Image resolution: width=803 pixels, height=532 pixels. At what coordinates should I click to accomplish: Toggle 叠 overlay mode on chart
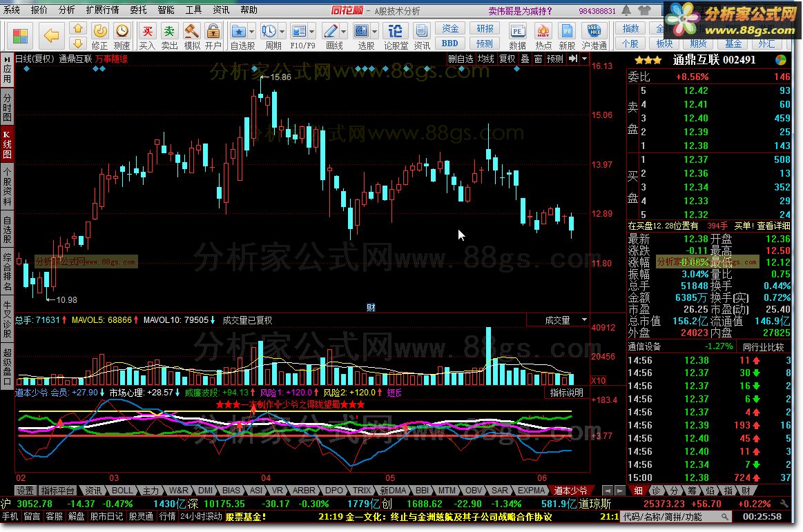coord(525,59)
